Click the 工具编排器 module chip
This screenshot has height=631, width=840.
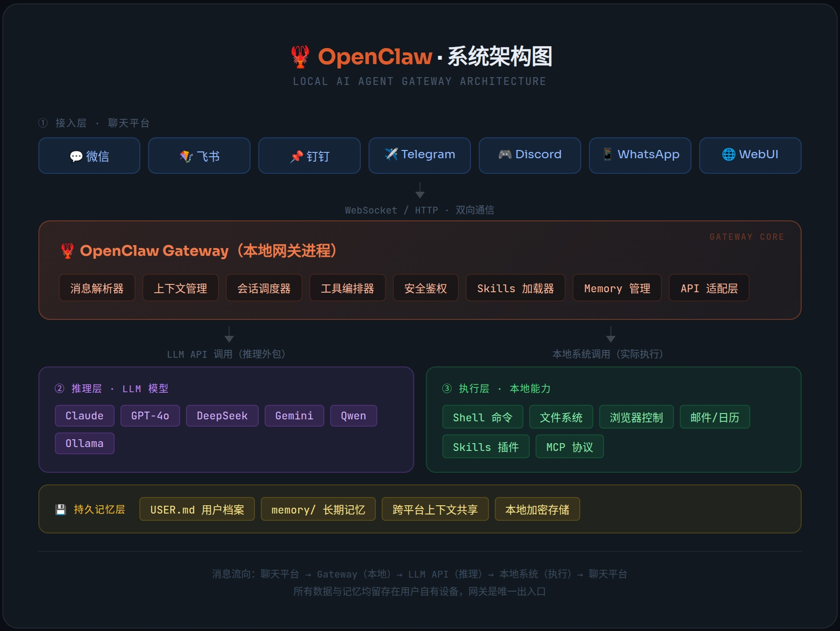tap(348, 288)
